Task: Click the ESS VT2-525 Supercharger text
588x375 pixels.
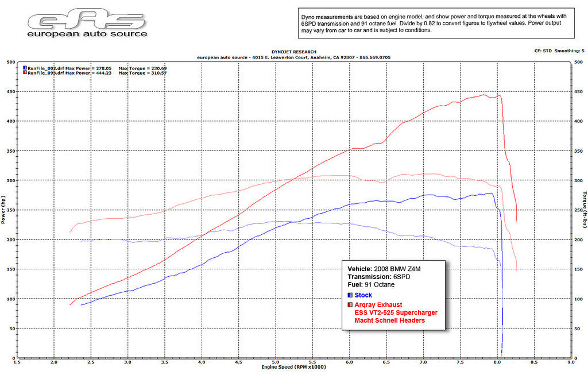Action: [396, 313]
